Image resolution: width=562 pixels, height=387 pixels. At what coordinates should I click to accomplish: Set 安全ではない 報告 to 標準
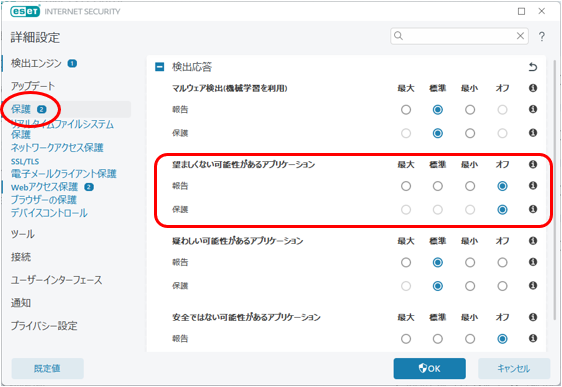[x=438, y=339]
